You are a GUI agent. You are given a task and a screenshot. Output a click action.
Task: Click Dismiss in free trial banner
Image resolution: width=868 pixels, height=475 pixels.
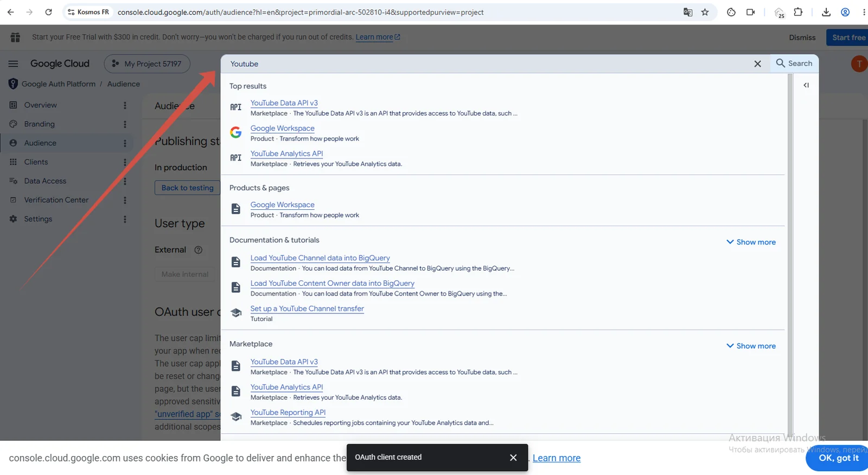pos(802,37)
